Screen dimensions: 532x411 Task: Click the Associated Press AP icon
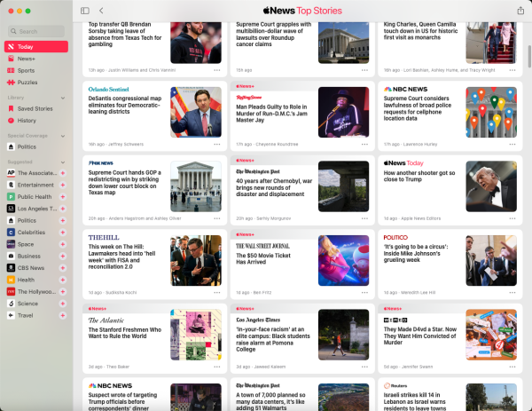(x=11, y=173)
